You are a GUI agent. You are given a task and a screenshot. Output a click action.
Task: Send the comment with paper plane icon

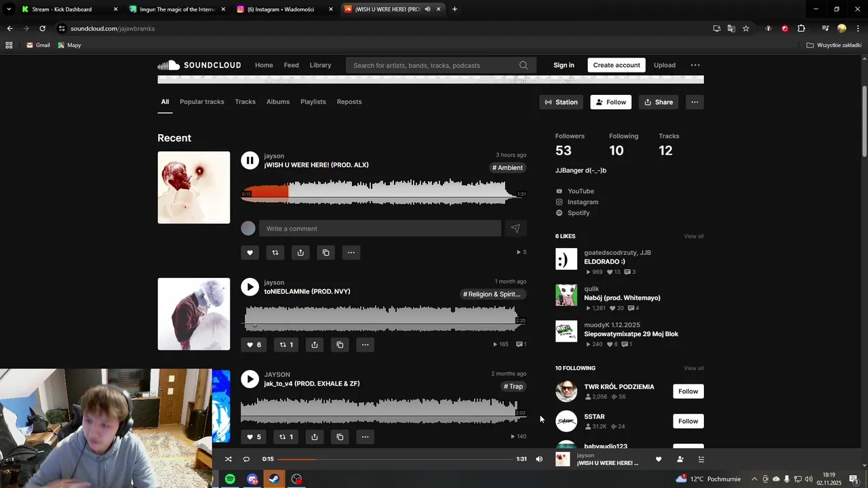coord(515,228)
